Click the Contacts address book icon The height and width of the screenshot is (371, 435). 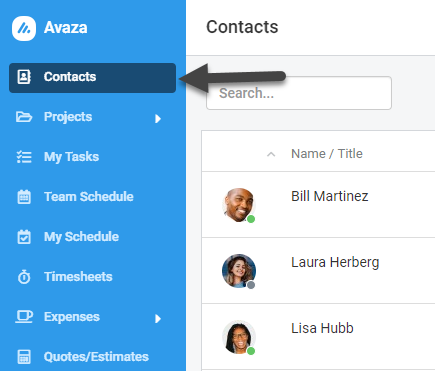click(24, 77)
